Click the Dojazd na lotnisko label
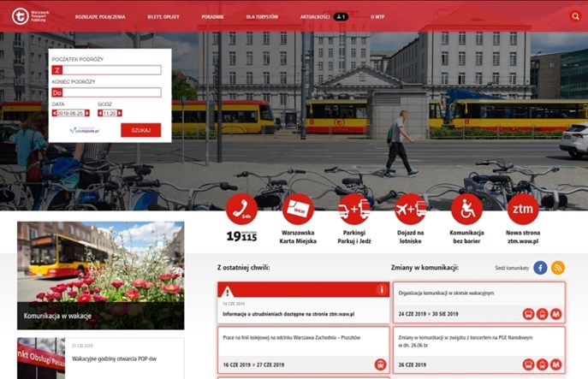 tap(410, 237)
